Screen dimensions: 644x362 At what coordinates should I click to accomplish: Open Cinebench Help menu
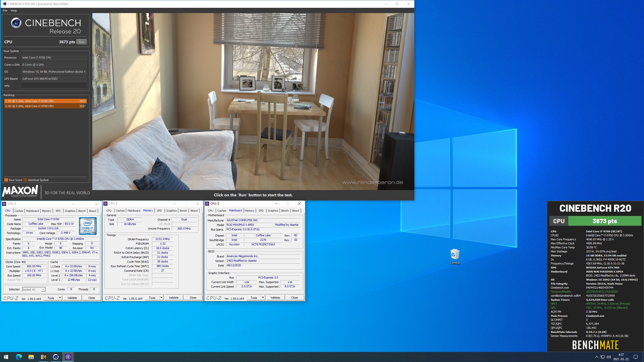(14, 11)
